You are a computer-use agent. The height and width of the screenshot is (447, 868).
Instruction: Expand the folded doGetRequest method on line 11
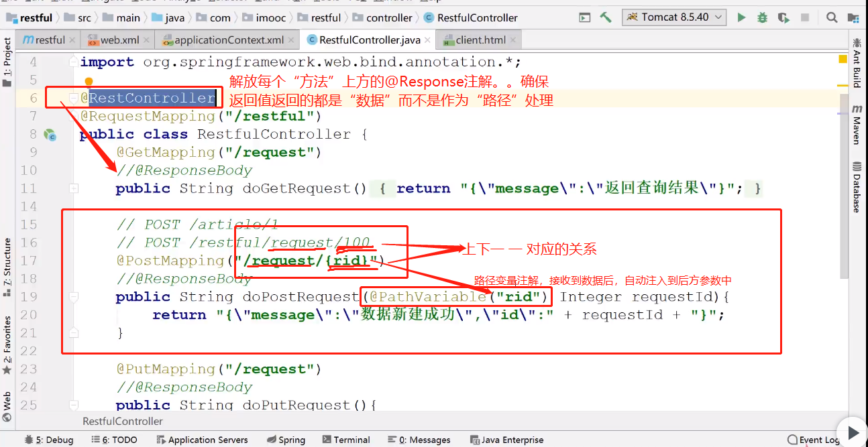(74, 189)
